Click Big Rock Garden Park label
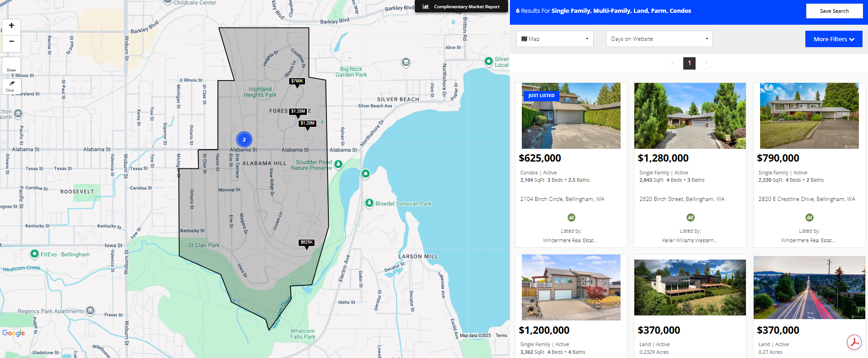The height and width of the screenshot is (358, 868). point(351,72)
